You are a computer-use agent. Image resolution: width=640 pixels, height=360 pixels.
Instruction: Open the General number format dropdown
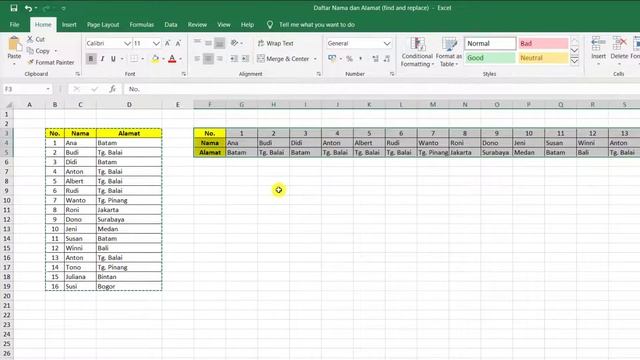click(x=387, y=43)
